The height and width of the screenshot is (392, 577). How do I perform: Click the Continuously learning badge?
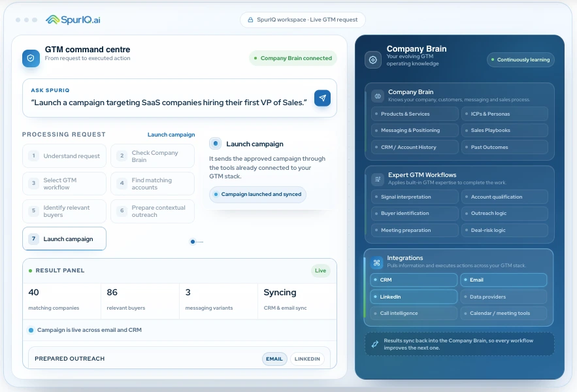[520, 59]
